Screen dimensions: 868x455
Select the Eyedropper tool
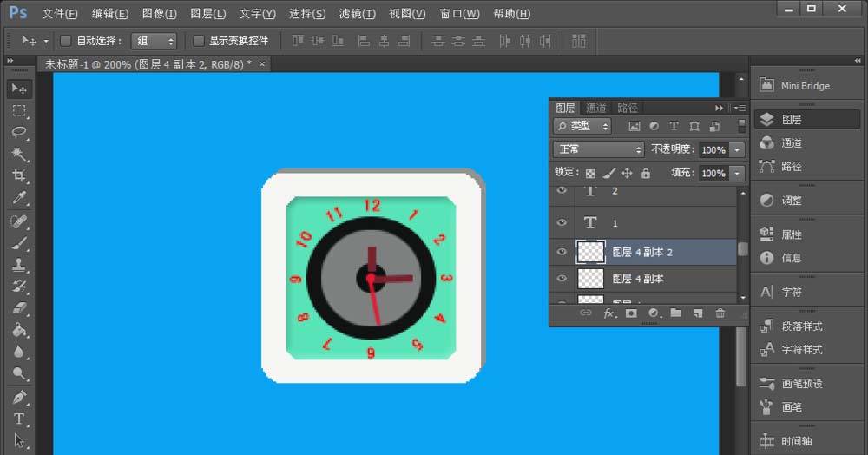(x=19, y=199)
